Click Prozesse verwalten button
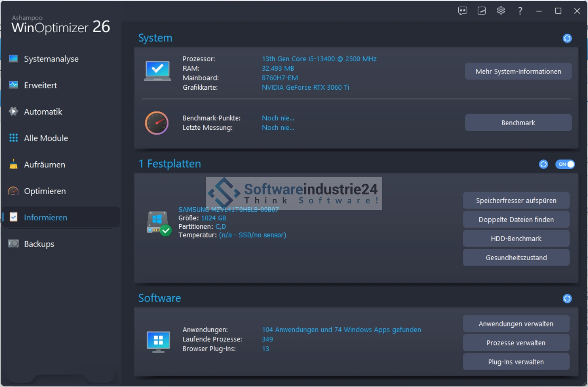 [516, 343]
